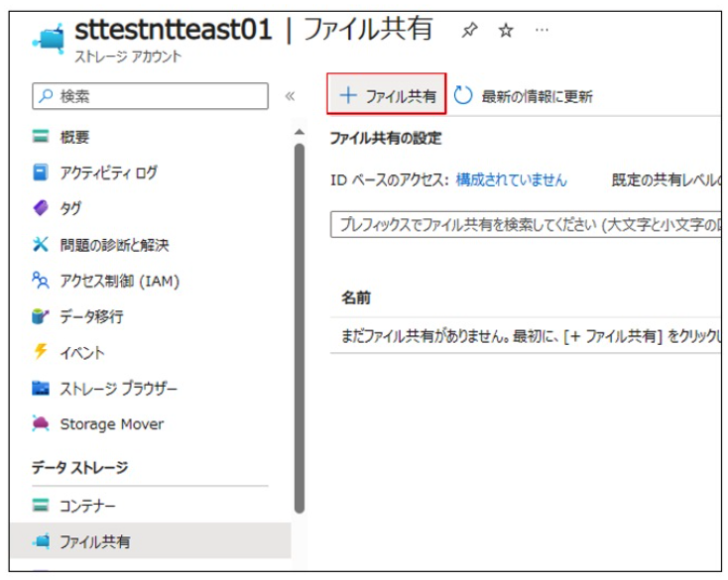
Task: Select Storage Mover from the sidebar
Action: [x=111, y=424]
